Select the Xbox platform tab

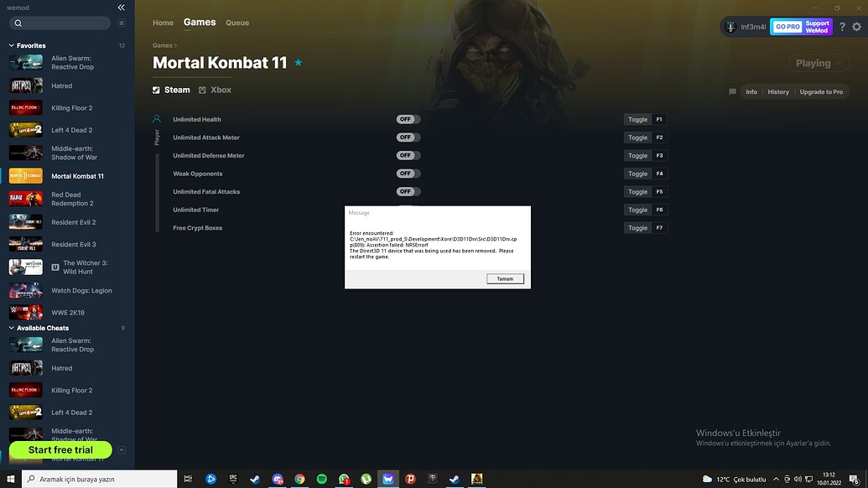(x=214, y=89)
